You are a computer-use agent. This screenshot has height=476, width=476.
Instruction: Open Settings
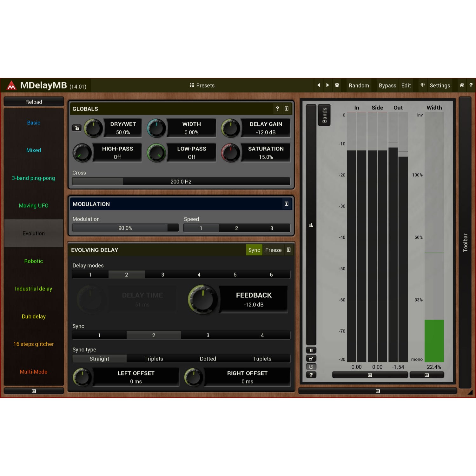tap(440, 85)
